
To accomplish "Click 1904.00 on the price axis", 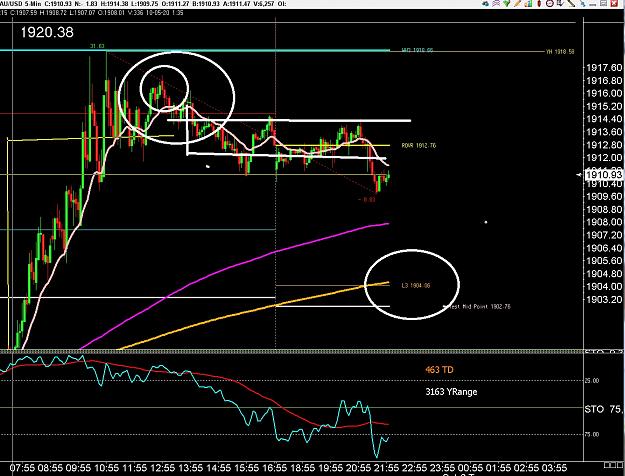I will [604, 286].
